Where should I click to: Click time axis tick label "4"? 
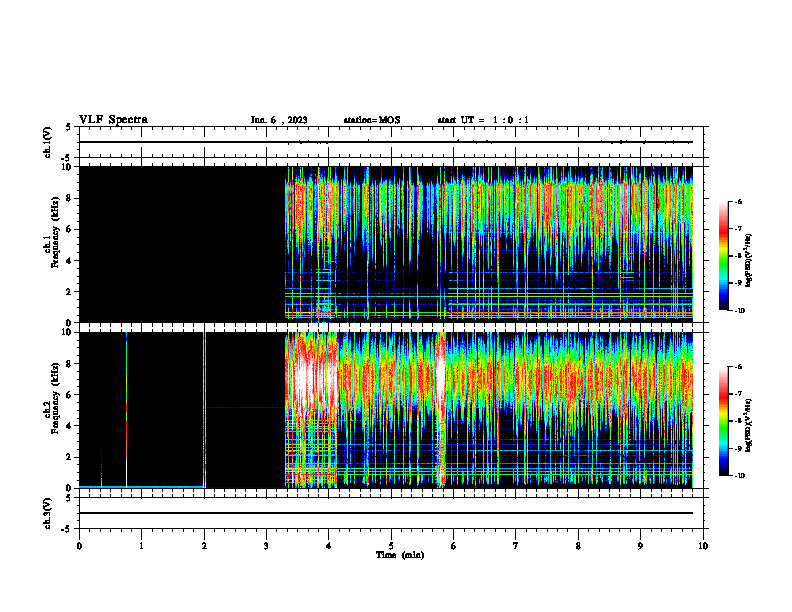point(329,546)
